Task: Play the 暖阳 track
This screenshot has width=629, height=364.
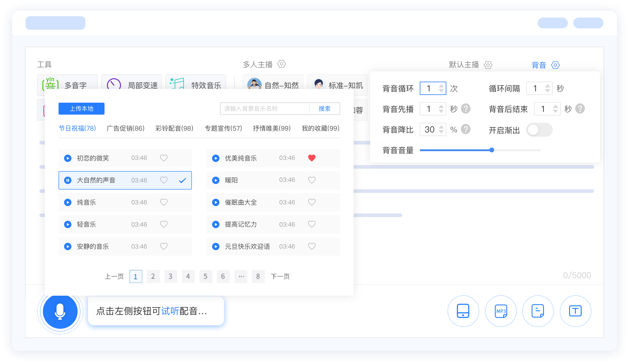Action: tap(216, 180)
